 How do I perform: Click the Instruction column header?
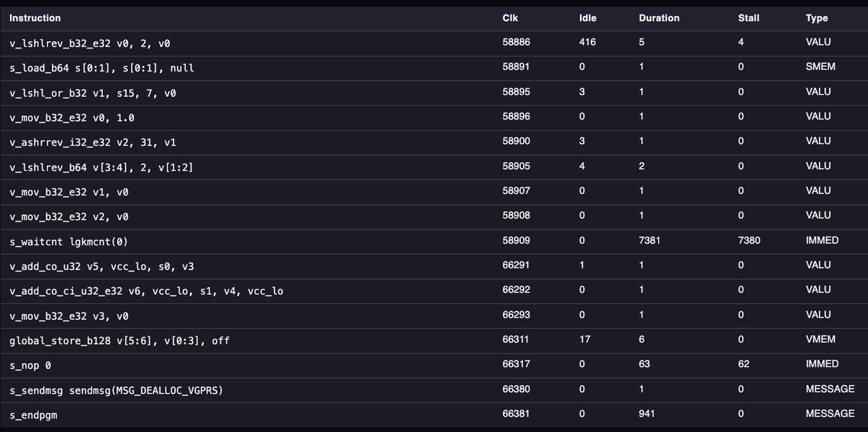tap(35, 18)
